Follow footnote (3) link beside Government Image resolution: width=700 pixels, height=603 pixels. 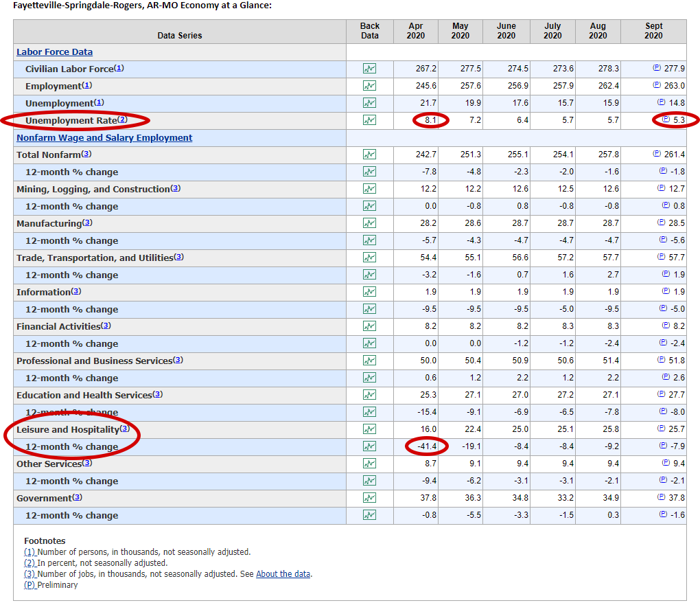[x=78, y=498]
